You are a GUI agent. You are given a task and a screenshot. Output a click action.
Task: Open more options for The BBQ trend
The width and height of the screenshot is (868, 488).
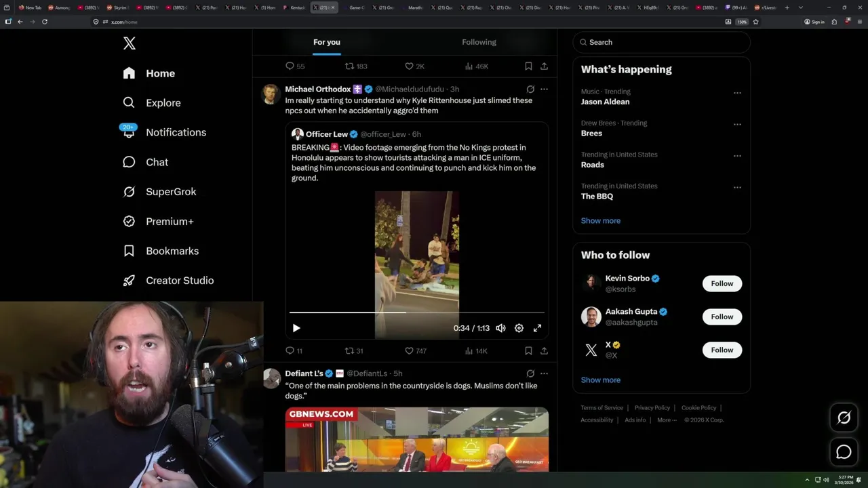click(737, 188)
